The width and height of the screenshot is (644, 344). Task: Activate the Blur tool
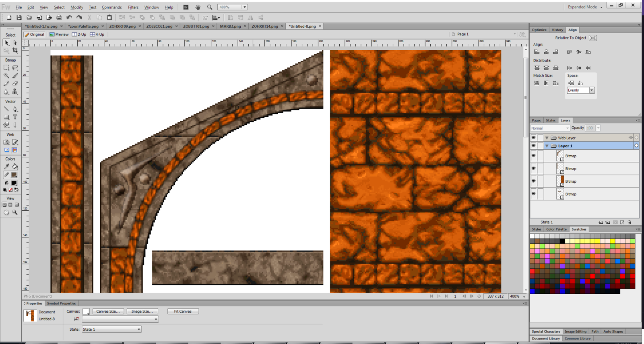[6, 92]
